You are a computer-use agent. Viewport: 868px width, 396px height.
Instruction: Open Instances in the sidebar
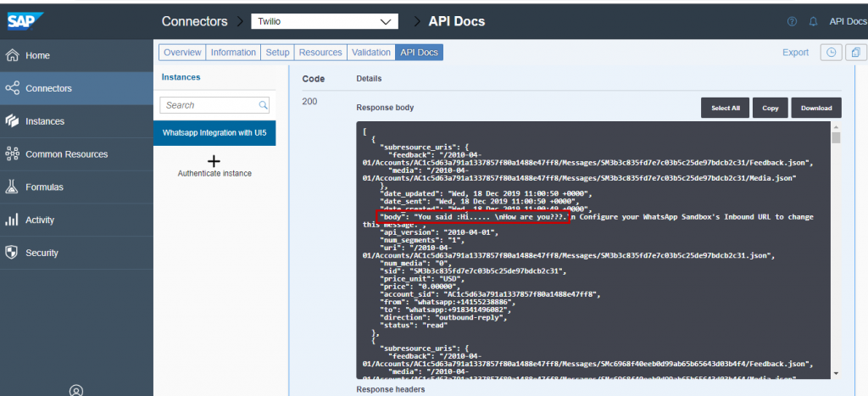click(76, 121)
